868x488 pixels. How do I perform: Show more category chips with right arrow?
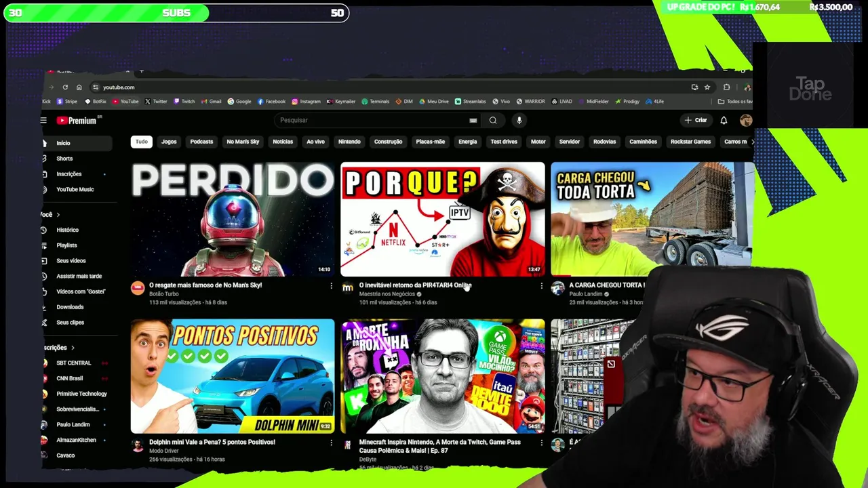pos(751,142)
